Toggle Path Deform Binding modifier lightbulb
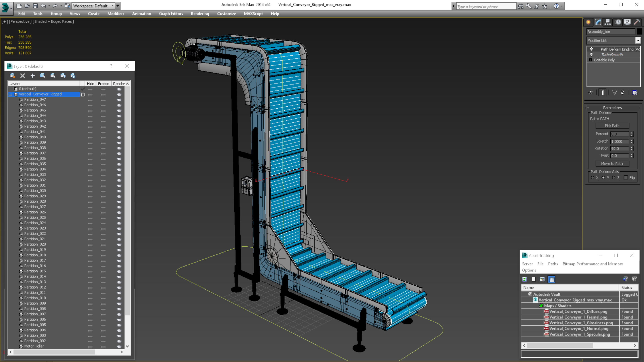The height and width of the screenshot is (362, 644). (x=591, y=49)
